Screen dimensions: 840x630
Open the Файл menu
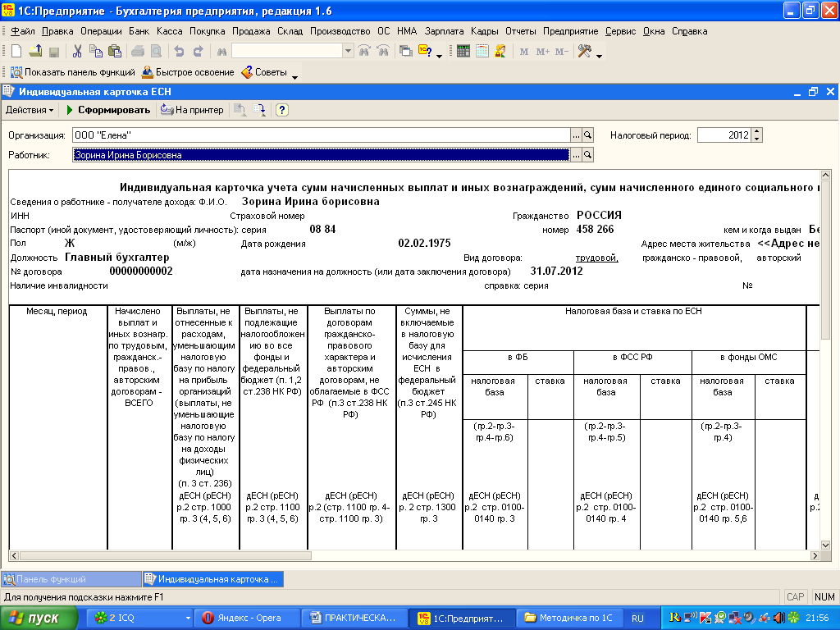click(22, 31)
